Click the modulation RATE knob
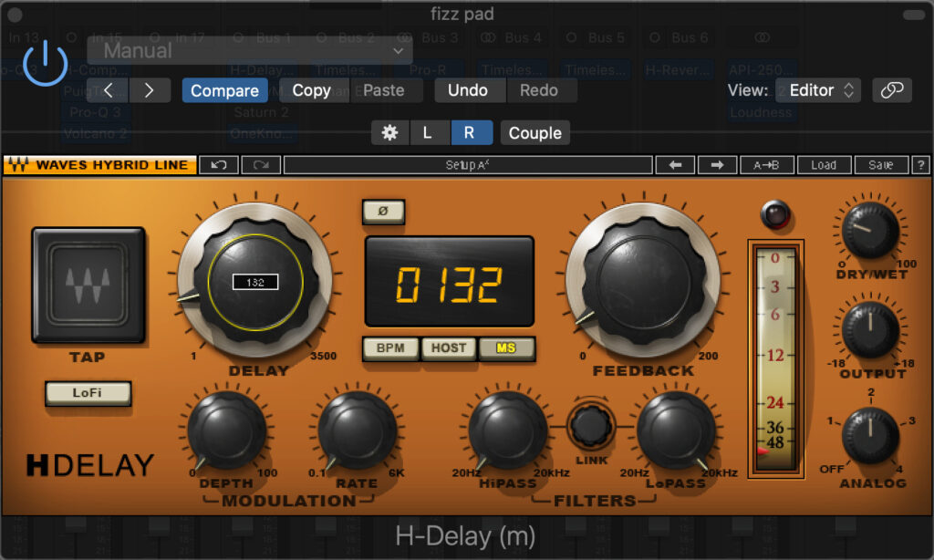This screenshot has width=934, height=560. click(x=358, y=430)
